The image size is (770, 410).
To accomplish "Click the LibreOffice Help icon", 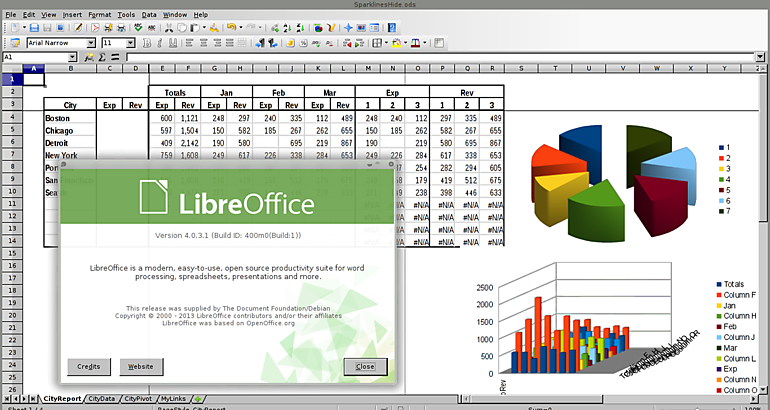I will coord(392,28).
